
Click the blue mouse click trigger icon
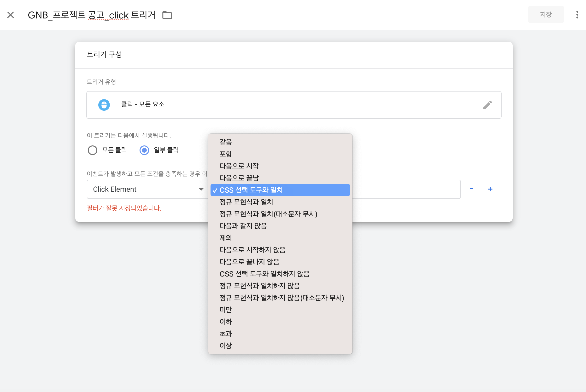click(104, 105)
